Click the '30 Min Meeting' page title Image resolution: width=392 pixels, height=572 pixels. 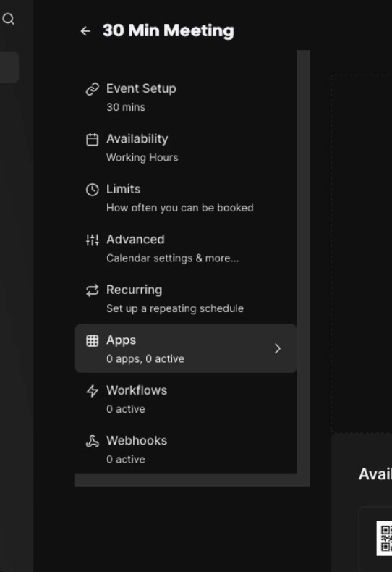[169, 30]
